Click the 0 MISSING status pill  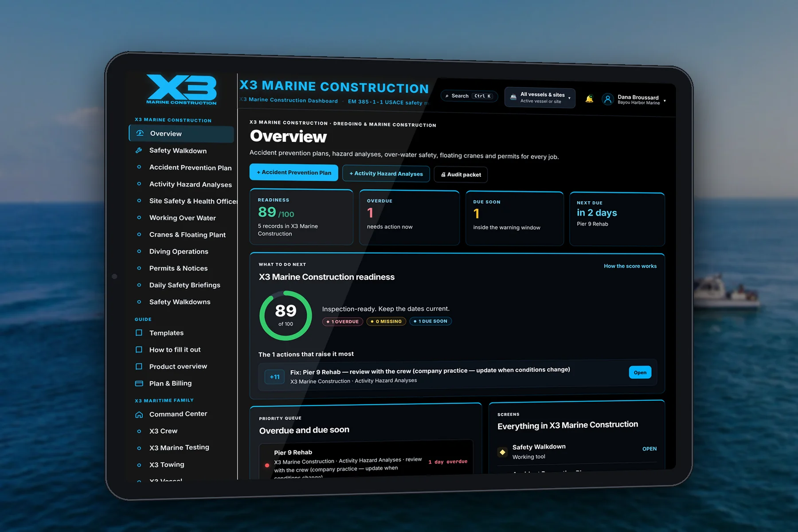pos(386,321)
